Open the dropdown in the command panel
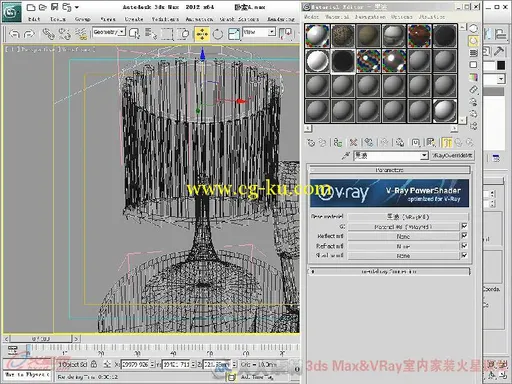 point(501,79)
